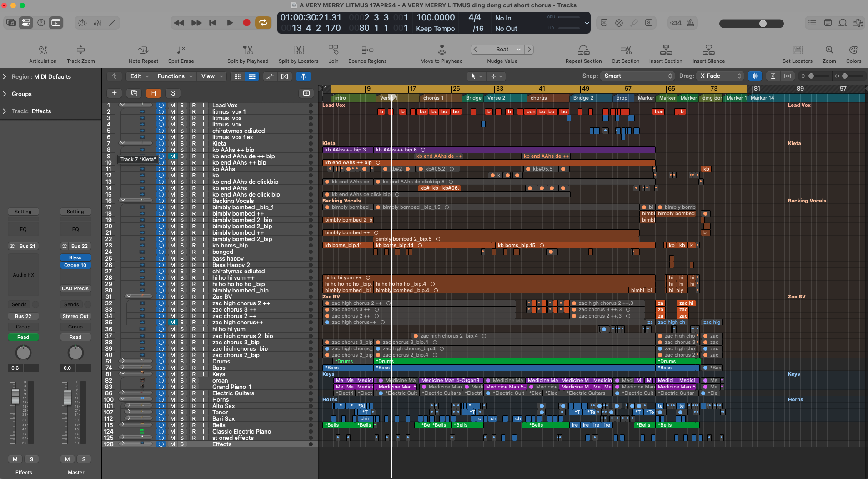Start playback with Play button
This screenshot has width=868, height=479.
(x=230, y=23)
